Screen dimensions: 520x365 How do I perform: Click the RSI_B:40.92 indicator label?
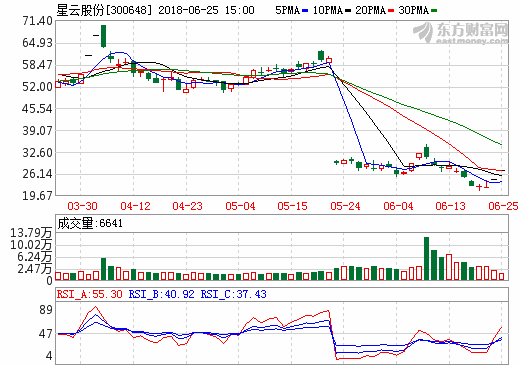(x=161, y=294)
